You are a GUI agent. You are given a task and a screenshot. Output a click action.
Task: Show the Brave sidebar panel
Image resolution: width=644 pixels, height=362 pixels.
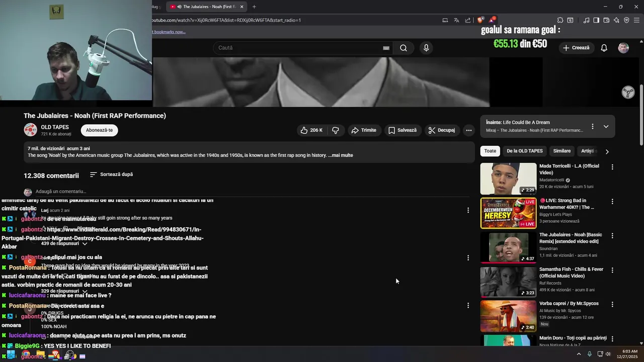click(596, 20)
